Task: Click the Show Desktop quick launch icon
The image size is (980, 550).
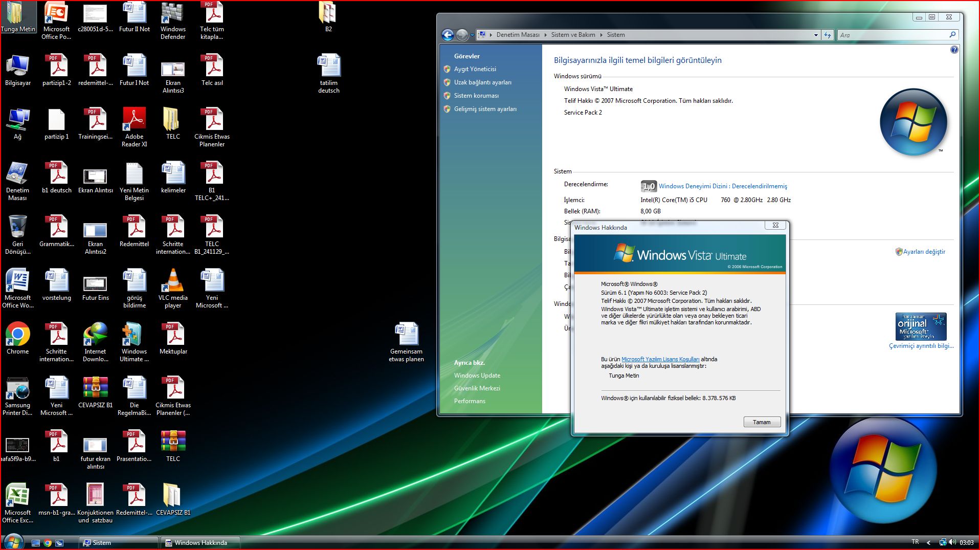Action: [x=36, y=543]
